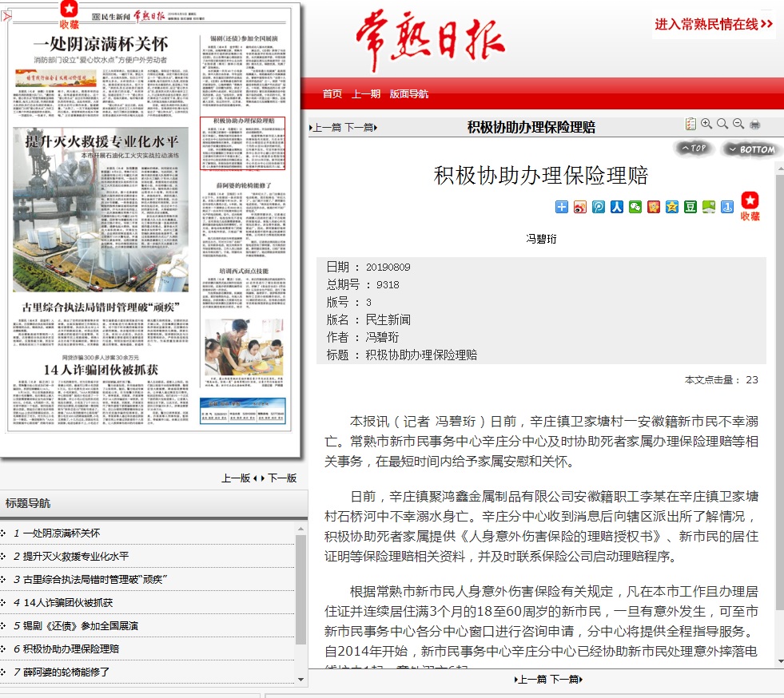The width and height of the screenshot is (784, 698).
Task: Click the 常熟日报 masthead logo
Action: pyautogui.click(x=430, y=41)
